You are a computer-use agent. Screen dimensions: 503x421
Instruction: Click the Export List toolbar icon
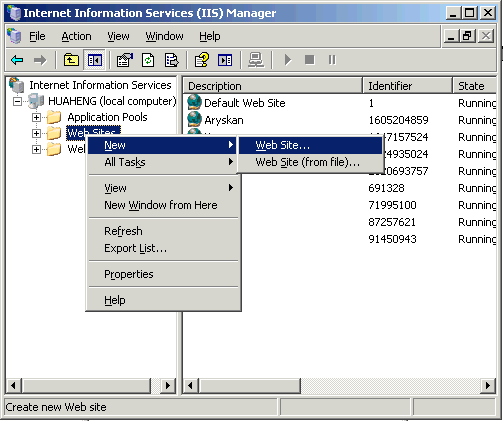[172, 60]
